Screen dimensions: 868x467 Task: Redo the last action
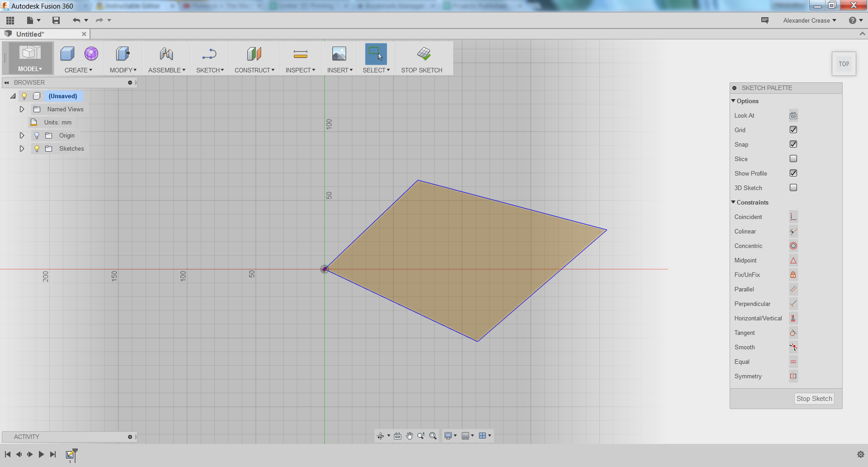100,20
